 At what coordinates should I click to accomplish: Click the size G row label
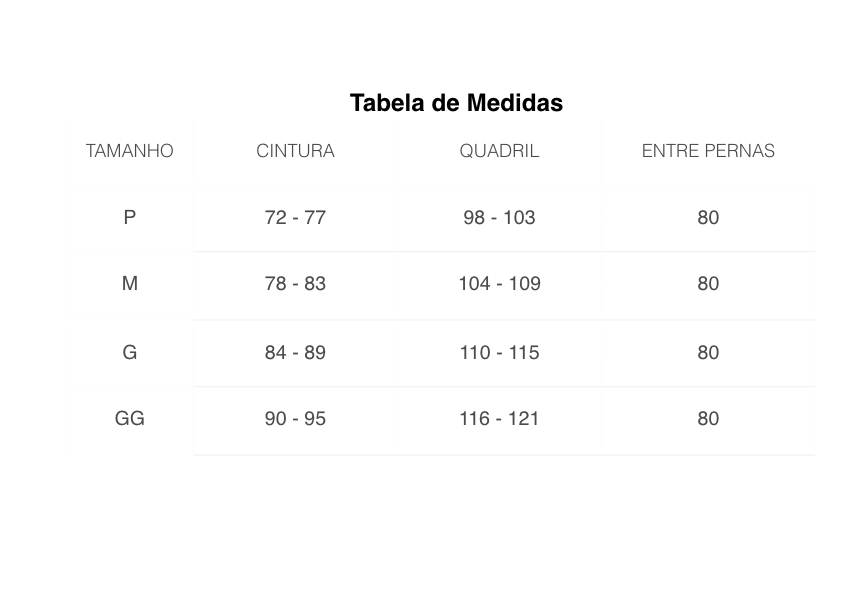tap(130, 352)
